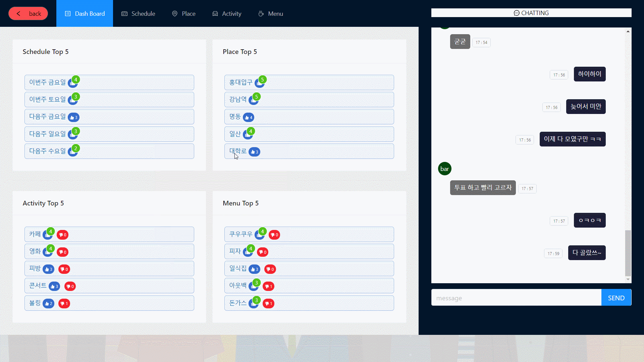Like 쿠우쿠우 using the thumbs-up icon
644x362 pixels.
(x=259, y=235)
